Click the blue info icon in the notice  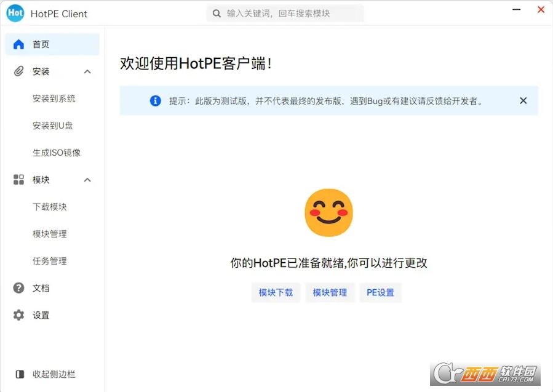coord(156,101)
